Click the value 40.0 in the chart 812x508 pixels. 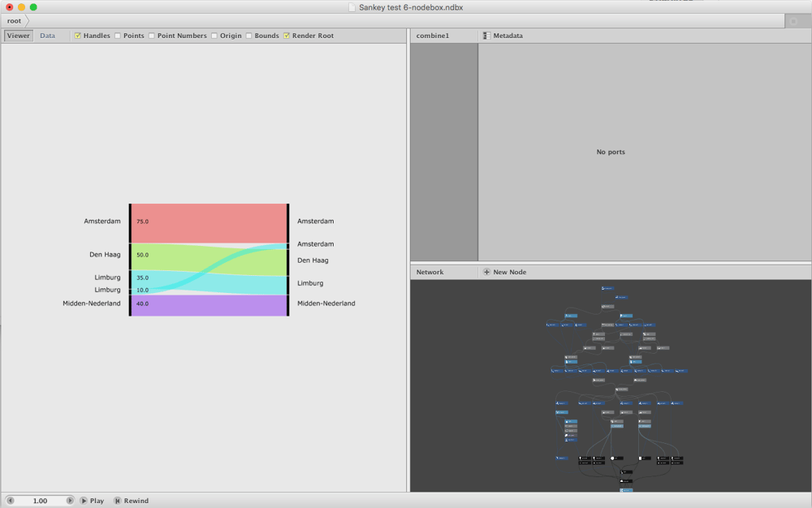pos(142,304)
